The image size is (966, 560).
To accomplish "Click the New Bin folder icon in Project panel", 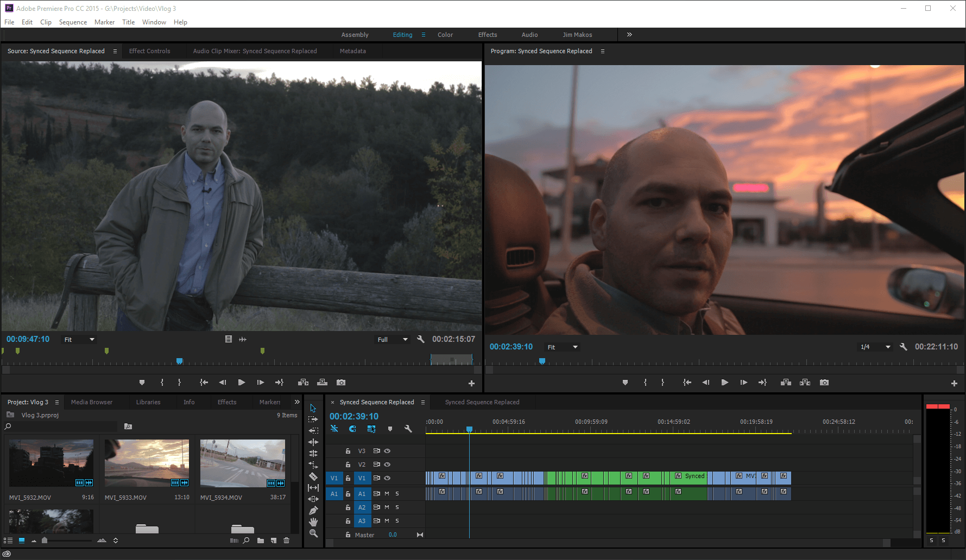I will tap(261, 540).
